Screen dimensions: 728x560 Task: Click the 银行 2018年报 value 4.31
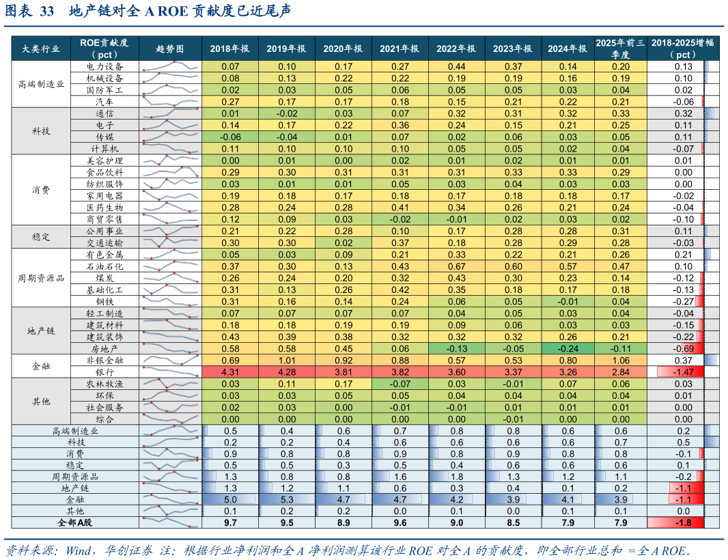[230, 372]
